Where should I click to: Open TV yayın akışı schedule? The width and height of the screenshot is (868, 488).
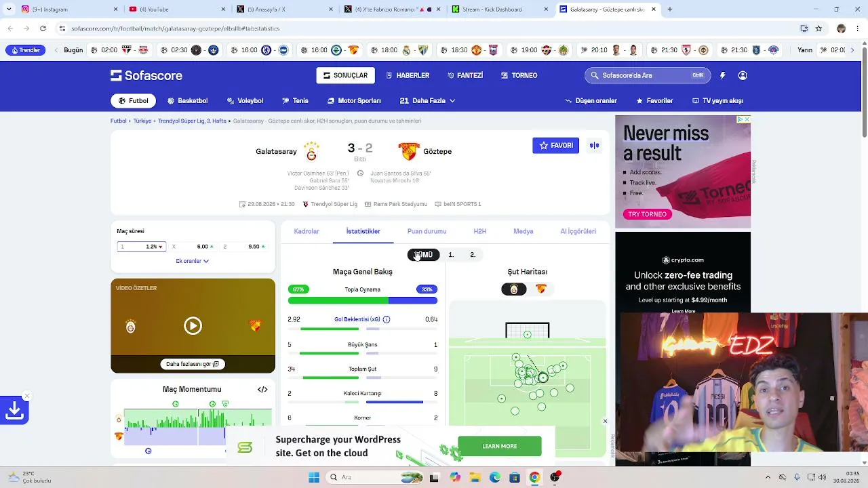717,101
